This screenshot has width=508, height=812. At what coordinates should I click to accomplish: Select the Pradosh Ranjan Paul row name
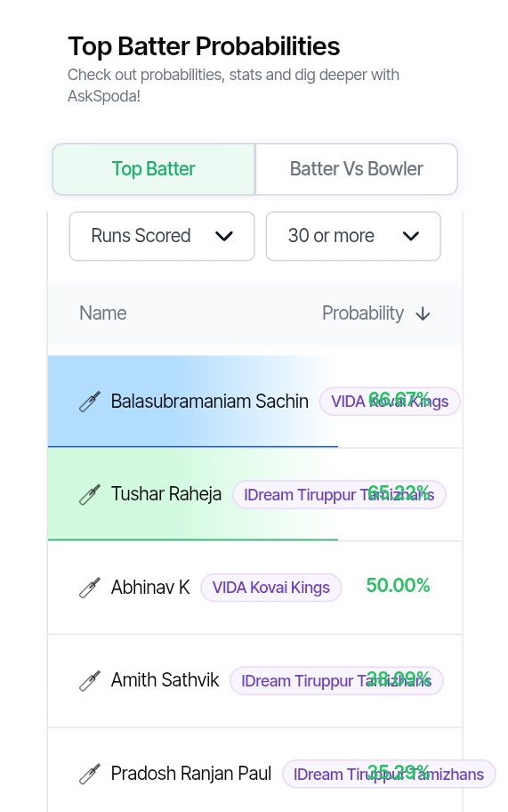[191, 774]
